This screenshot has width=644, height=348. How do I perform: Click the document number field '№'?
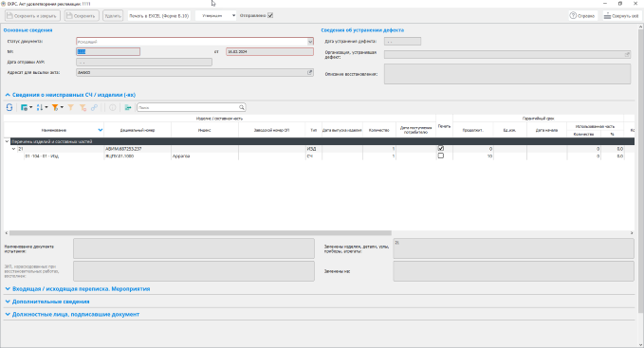108,52
